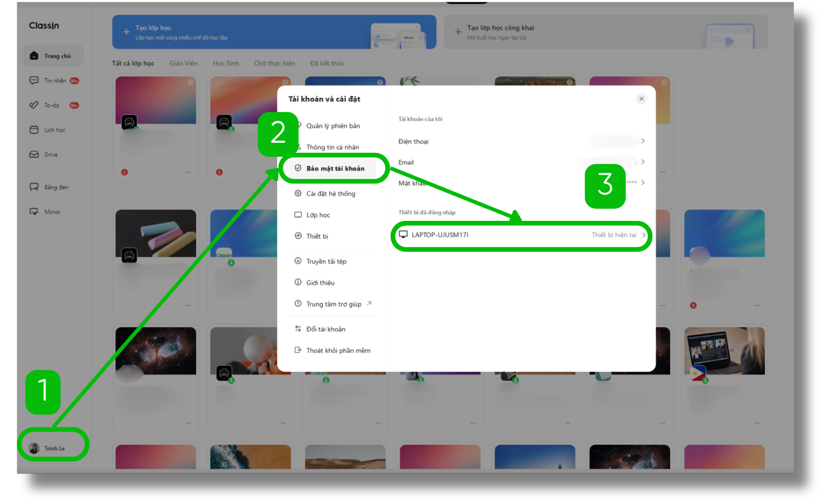Open Bảng đen blackboard in sidebar
This screenshot has height=504, width=834.
point(56,187)
